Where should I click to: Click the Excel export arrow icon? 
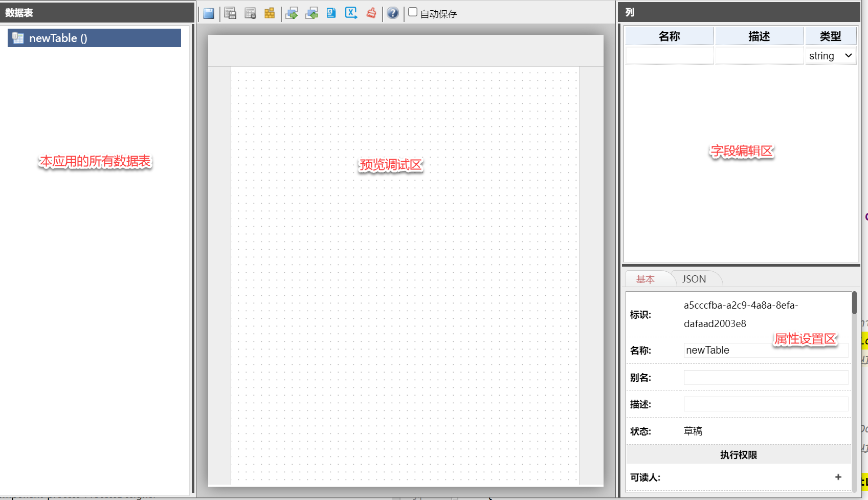pyautogui.click(x=351, y=13)
